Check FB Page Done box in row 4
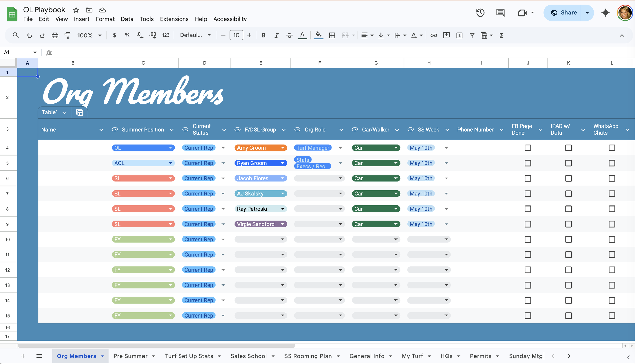The image size is (635, 364). pyautogui.click(x=528, y=148)
